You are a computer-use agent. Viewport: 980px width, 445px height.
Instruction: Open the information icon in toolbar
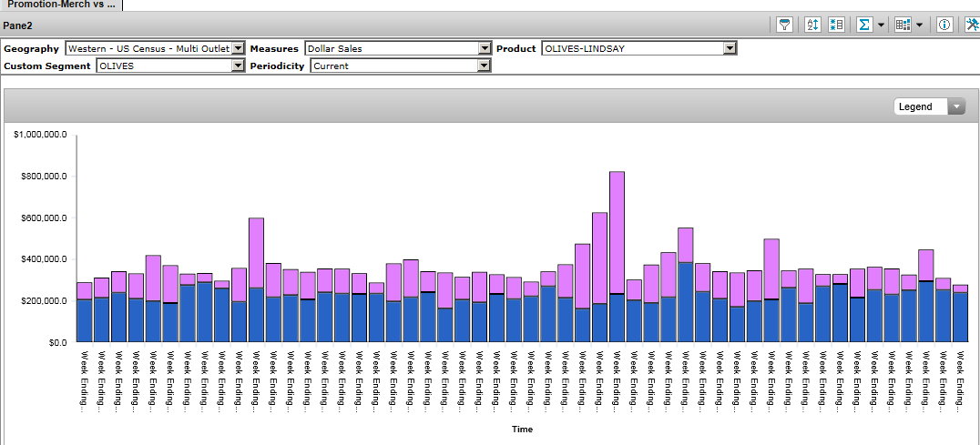(x=944, y=25)
